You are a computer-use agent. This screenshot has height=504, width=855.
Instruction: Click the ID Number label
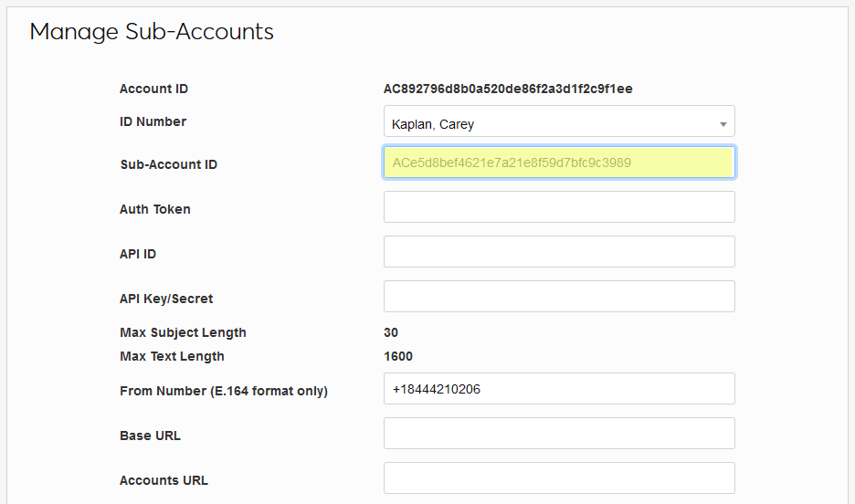pyautogui.click(x=153, y=121)
